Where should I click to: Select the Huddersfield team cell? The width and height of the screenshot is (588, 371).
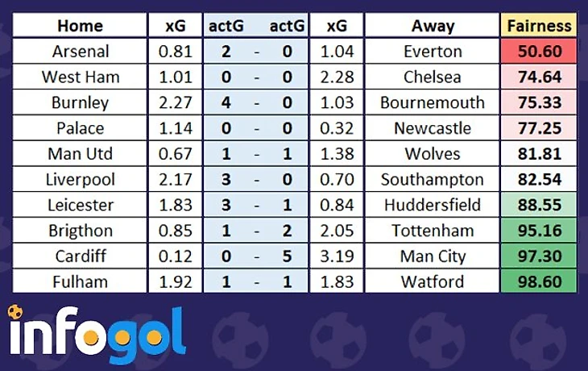pos(433,205)
